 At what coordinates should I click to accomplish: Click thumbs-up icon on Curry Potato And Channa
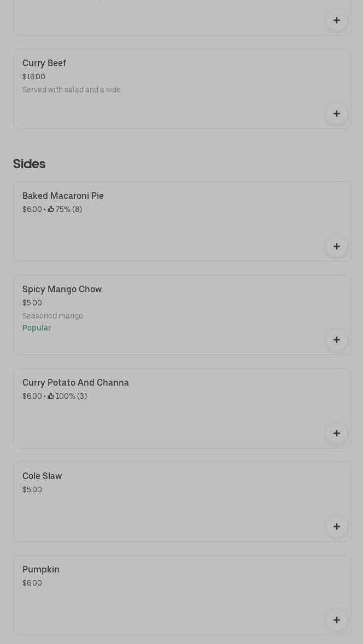tap(51, 396)
